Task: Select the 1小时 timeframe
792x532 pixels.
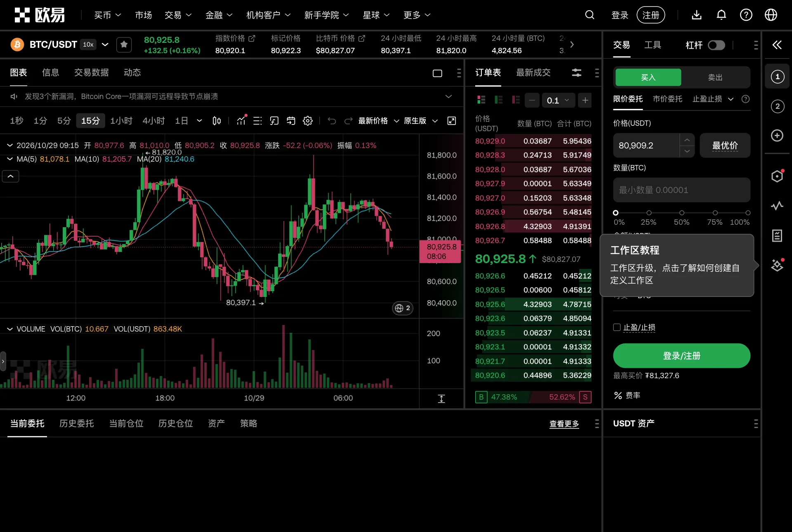Action: 121,121
